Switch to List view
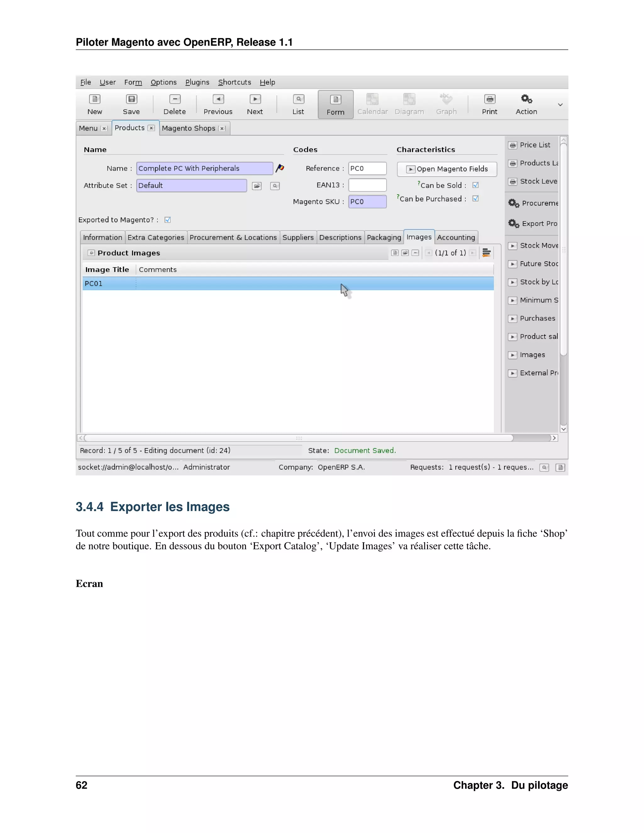This screenshot has height=833, width=644. click(298, 104)
